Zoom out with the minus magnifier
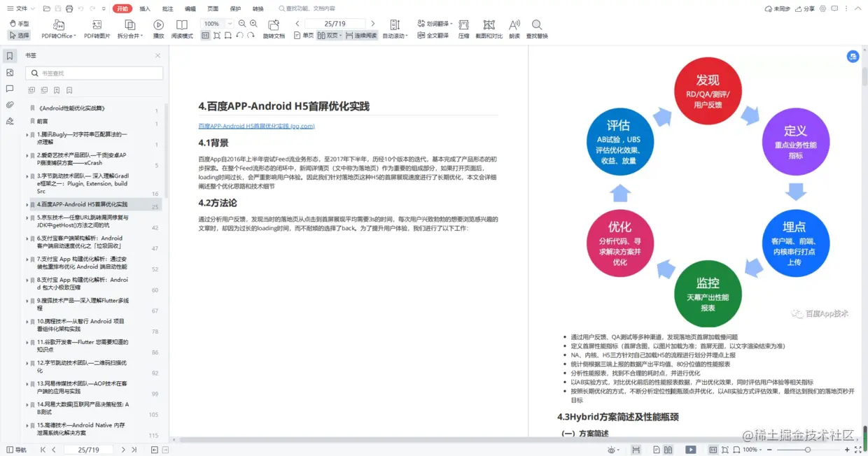The image size is (868, 456). click(x=242, y=24)
